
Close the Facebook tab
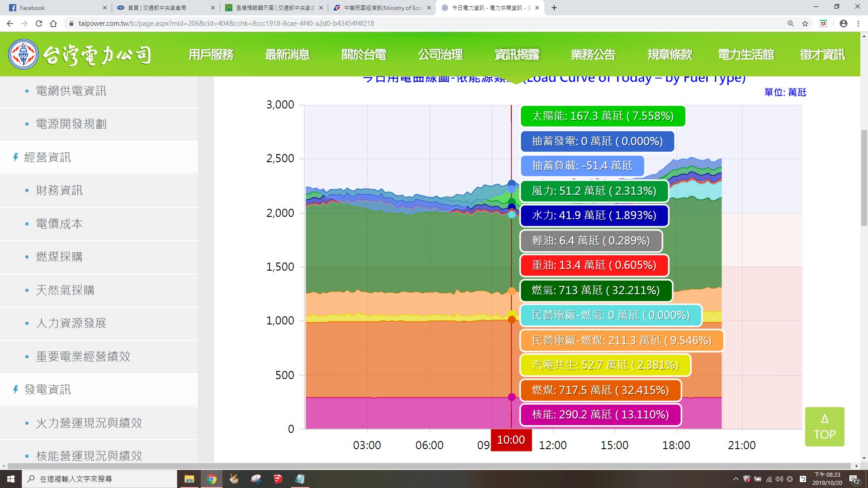coord(104,8)
